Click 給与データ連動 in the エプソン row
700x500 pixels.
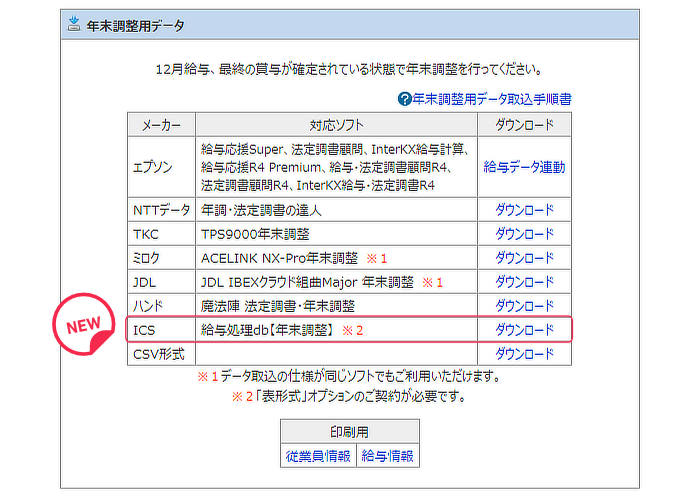point(524,167)
